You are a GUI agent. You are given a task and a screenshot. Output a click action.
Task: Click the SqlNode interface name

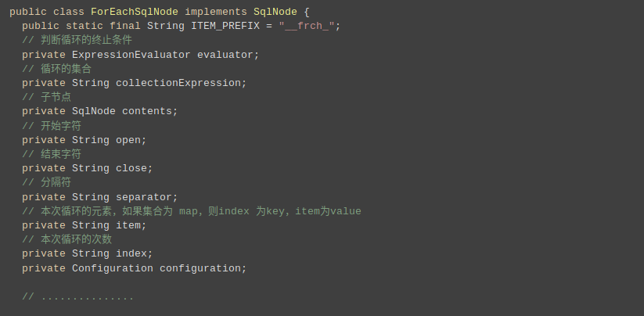[275, 12]
